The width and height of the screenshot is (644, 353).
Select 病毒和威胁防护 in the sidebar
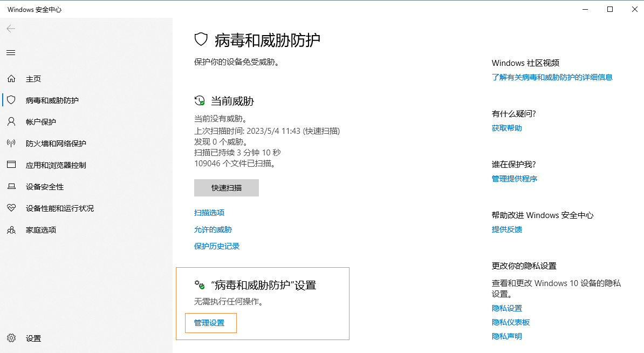[52, 101]
